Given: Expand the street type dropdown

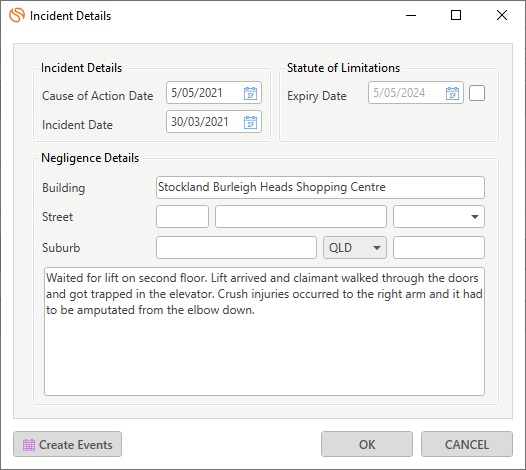Looking at the screenshot, I should click(439, 217).
